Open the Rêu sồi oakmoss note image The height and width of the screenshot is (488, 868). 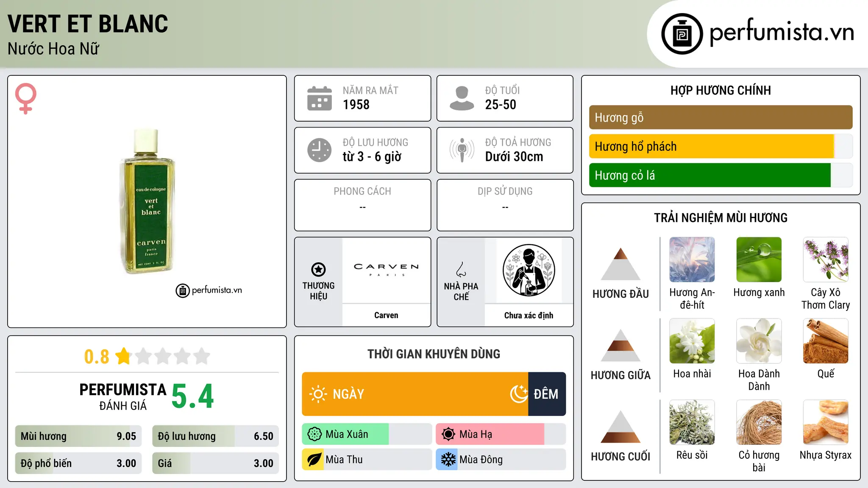(x=692, y=422)
